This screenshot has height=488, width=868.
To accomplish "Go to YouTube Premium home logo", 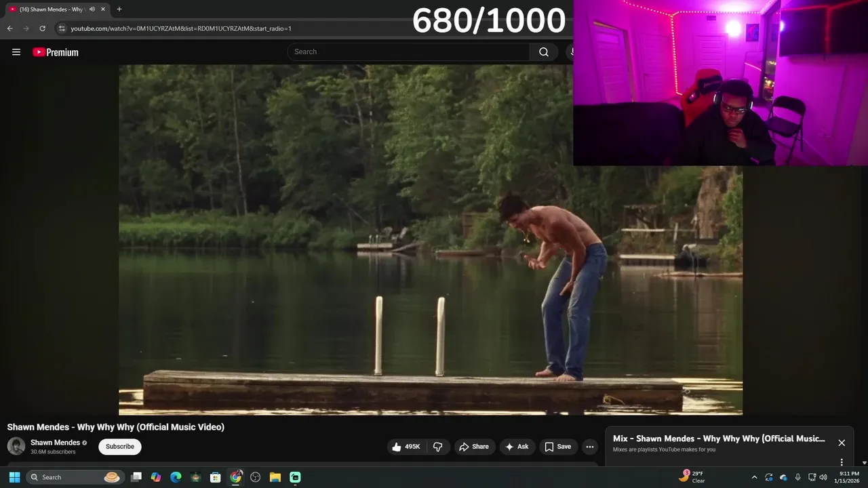I will tap(56, 52).
